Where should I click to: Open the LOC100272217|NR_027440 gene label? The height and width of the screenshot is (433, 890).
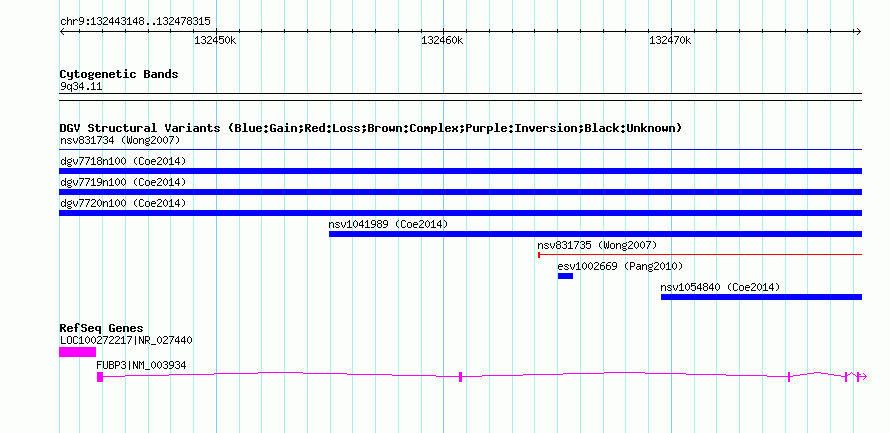[126, 340]
